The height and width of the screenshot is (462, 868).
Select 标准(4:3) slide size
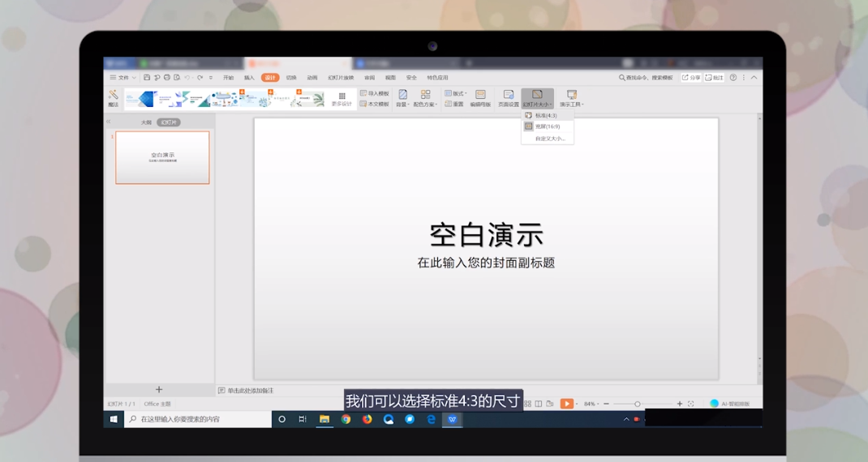pos(547,116)
